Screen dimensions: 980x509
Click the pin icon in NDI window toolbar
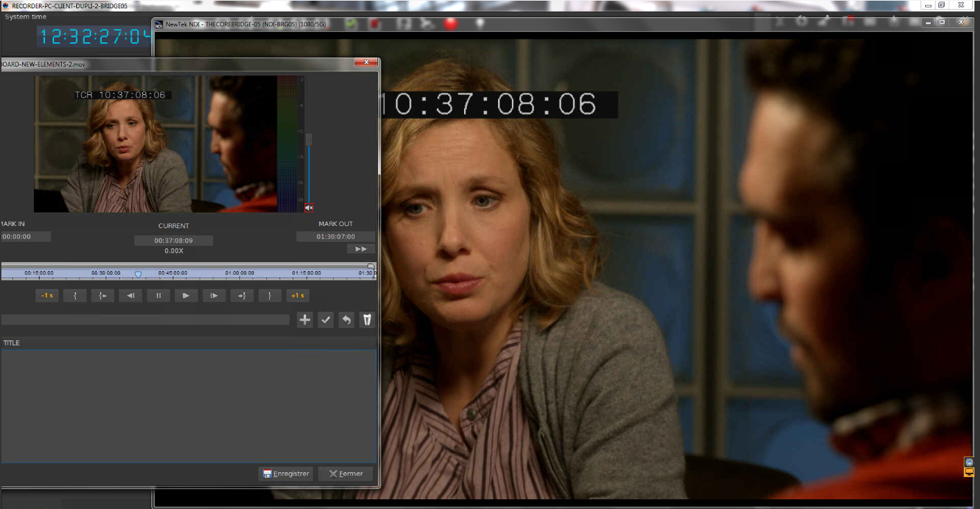click(x=479, y=24)
